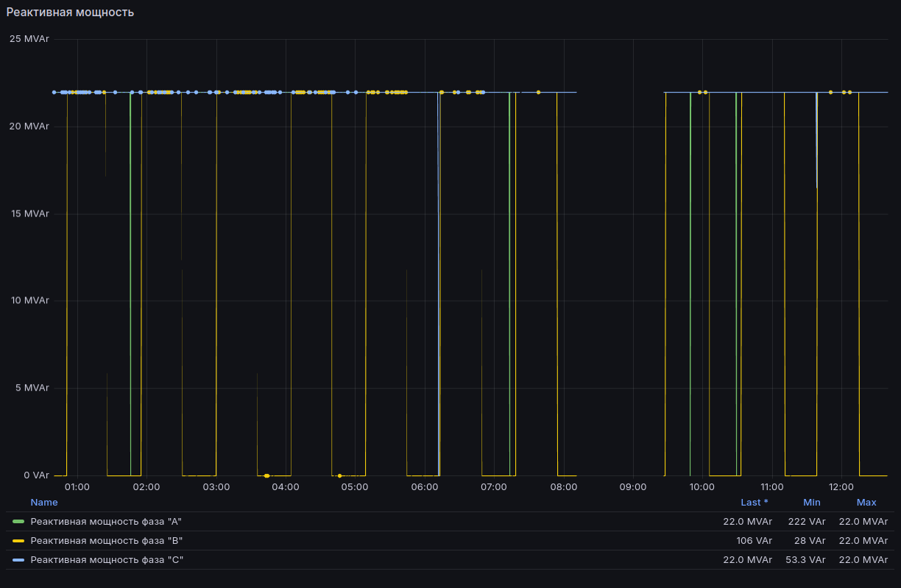
Task: Click the green color swatch for phase "A"
Action: [x=18, y=522]
